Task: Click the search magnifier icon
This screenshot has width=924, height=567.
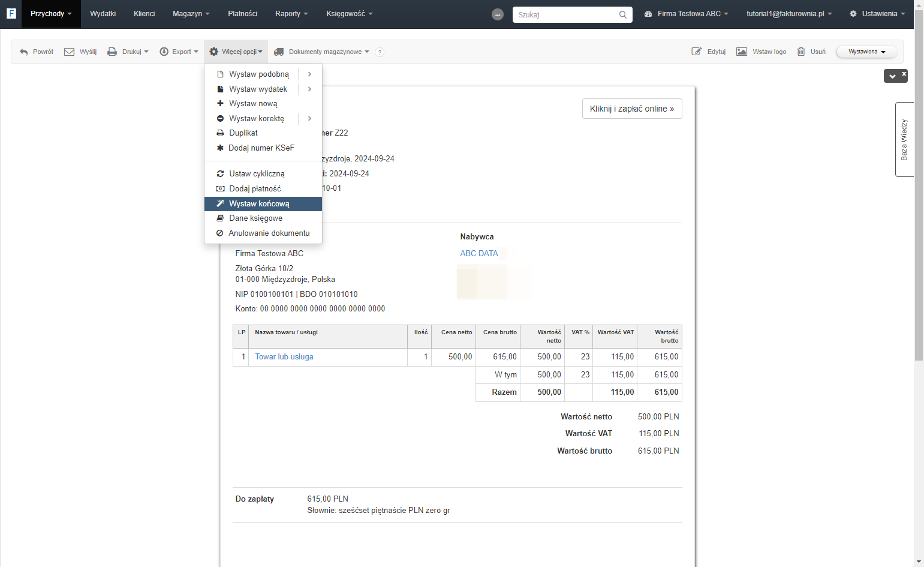Action: pos(623,14)
